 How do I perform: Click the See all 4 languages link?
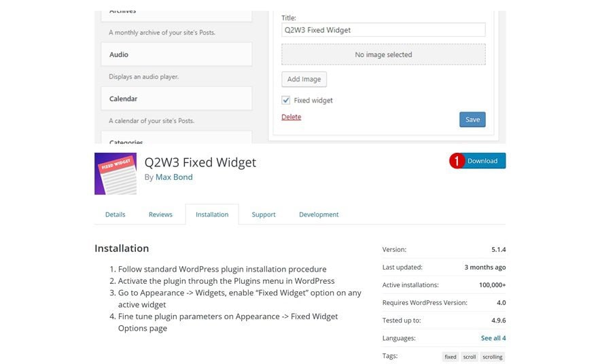(493, 338)
